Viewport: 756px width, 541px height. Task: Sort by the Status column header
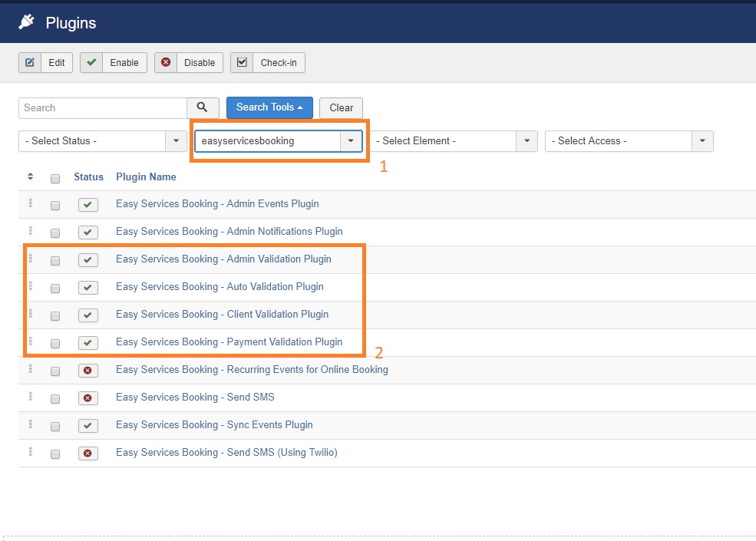tap(88, 177)
